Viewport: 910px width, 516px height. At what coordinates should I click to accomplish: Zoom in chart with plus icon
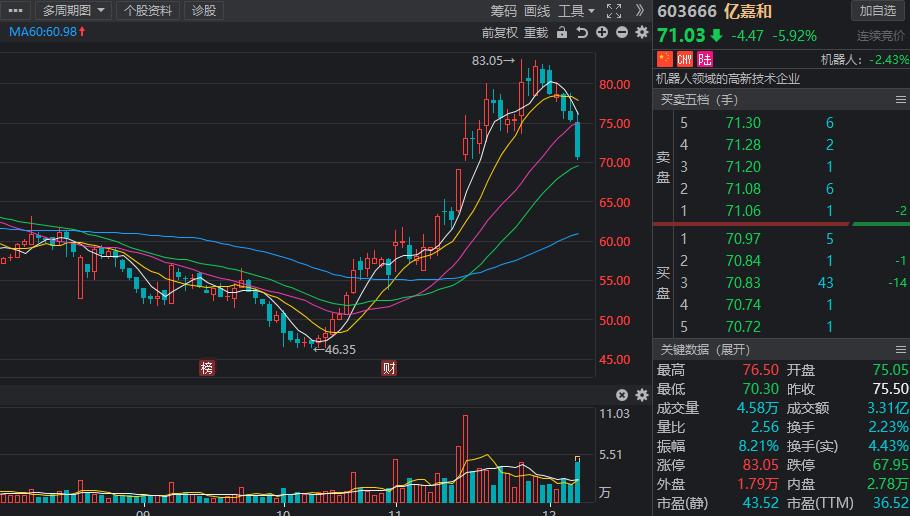tap(602, 33)
